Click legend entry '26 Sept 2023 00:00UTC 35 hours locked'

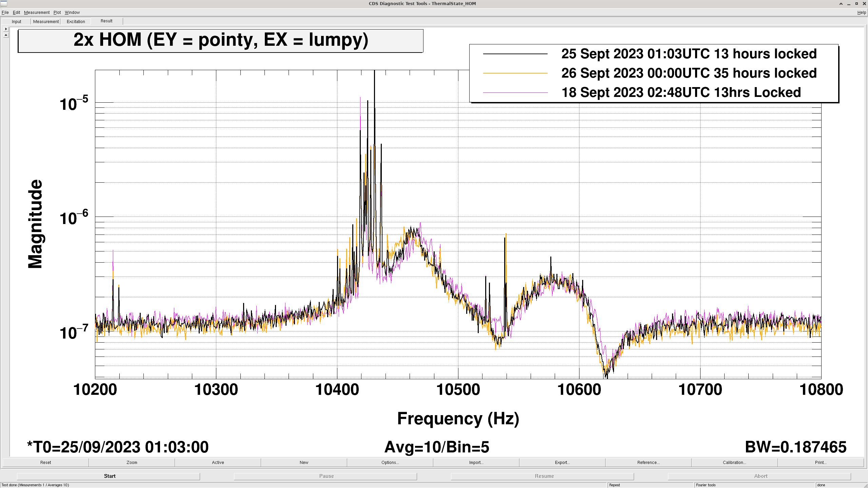coord(689,73)
